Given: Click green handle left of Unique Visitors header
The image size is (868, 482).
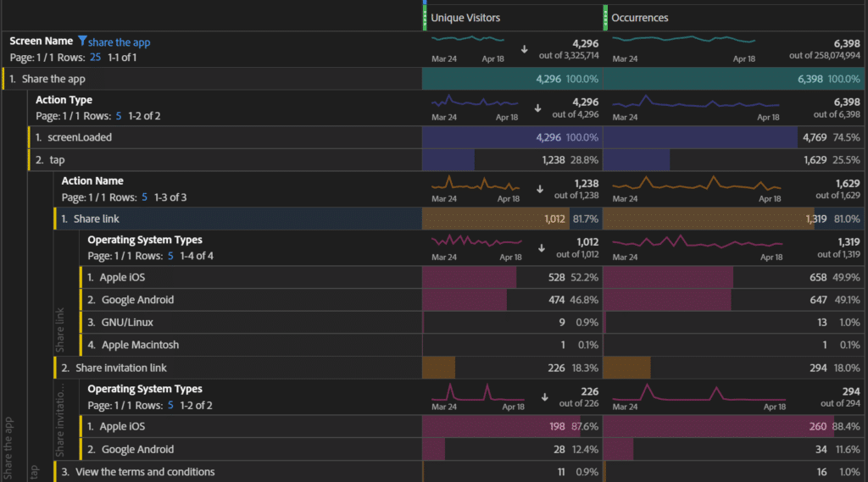Looking at the screenshot, I should tap(425, 17).
